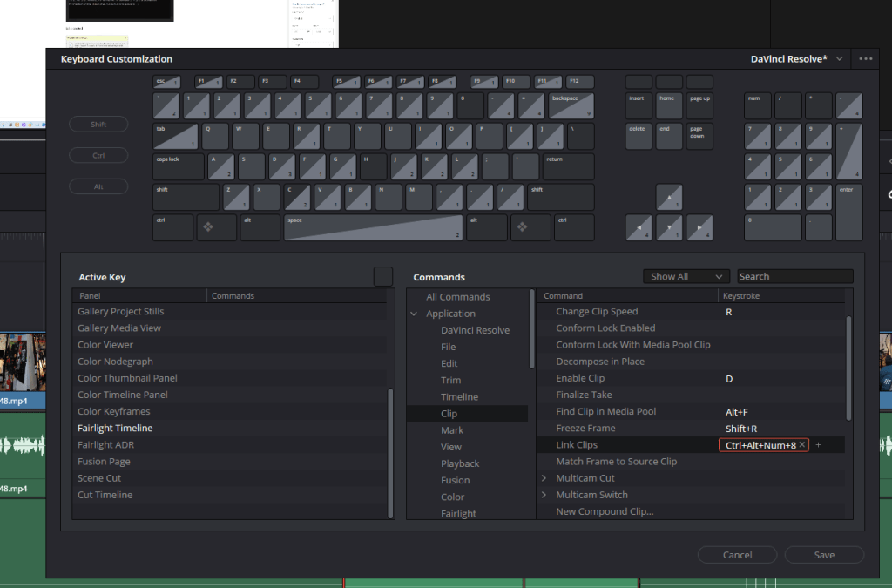Click the Cancel button
892x588 pixels.
(737, 554)
